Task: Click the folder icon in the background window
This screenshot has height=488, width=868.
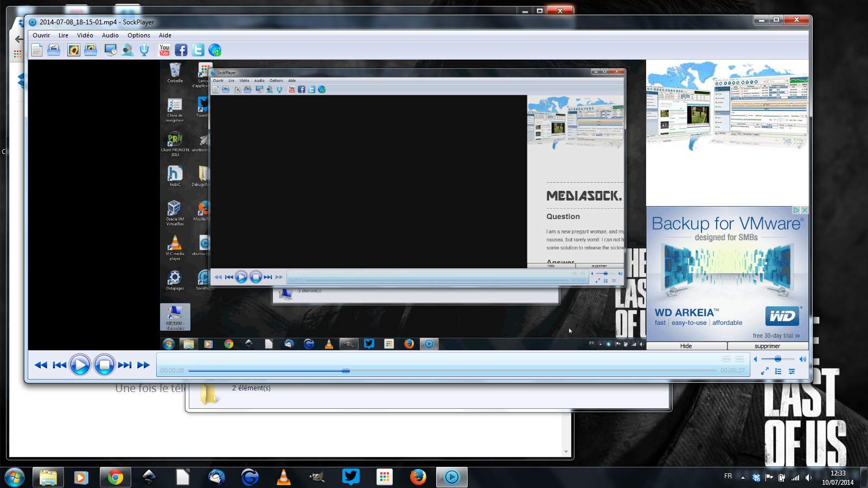Action: (209, 394)
